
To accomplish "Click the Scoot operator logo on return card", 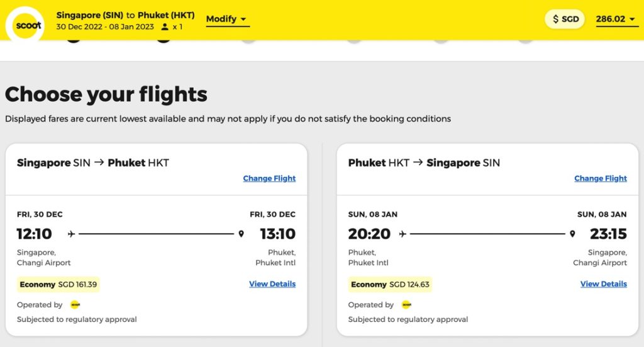I will point(407,305).
